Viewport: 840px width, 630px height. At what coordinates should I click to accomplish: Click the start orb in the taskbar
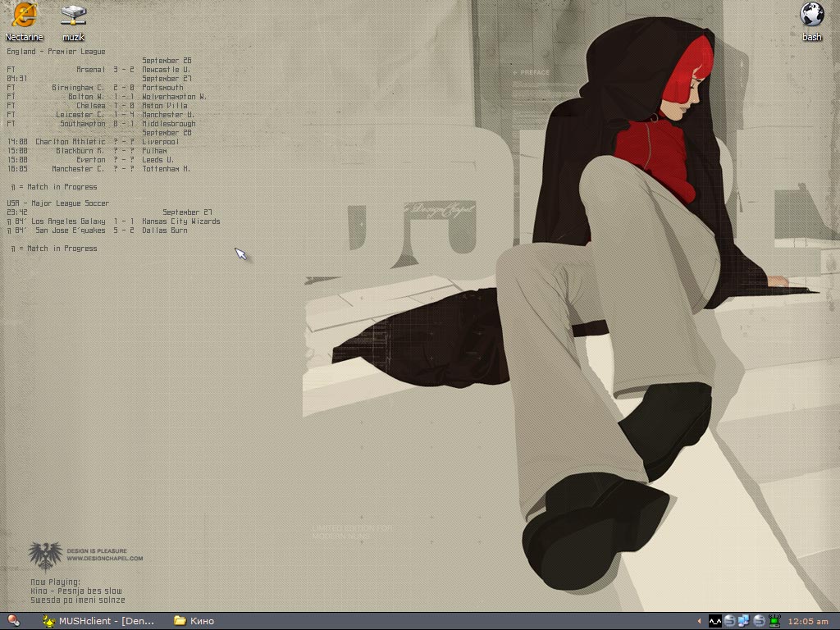click(x=13, y=621)
